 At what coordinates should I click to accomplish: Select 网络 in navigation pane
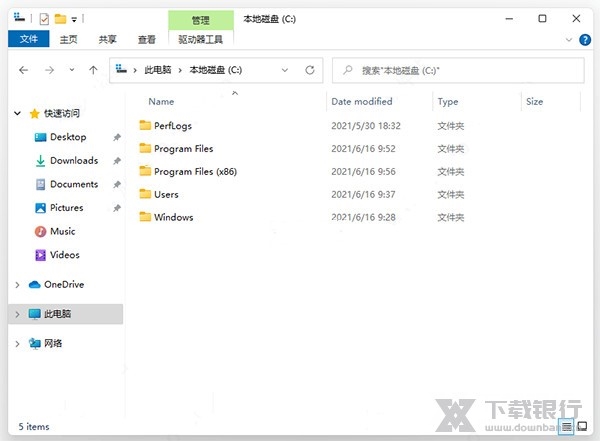53,343
